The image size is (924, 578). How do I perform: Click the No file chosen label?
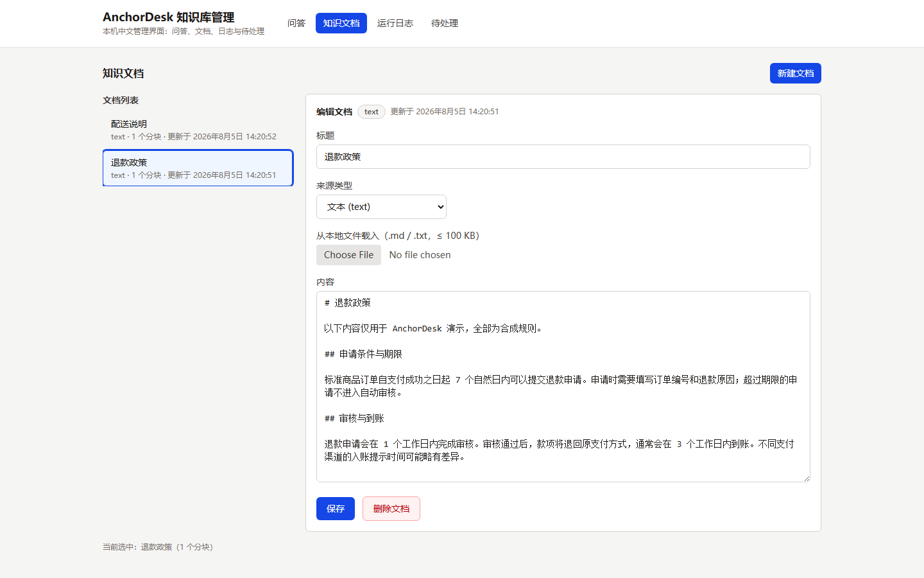pos(420,255)
